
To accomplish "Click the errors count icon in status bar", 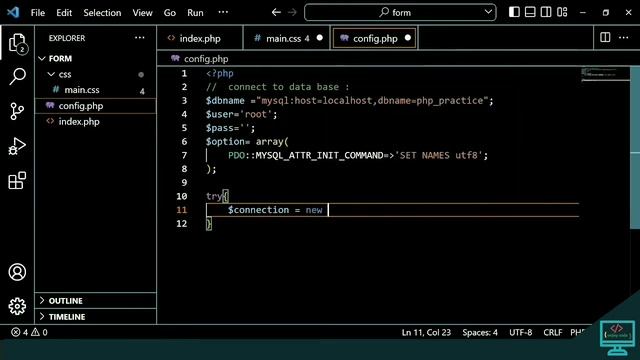I will tap(20, 332).
